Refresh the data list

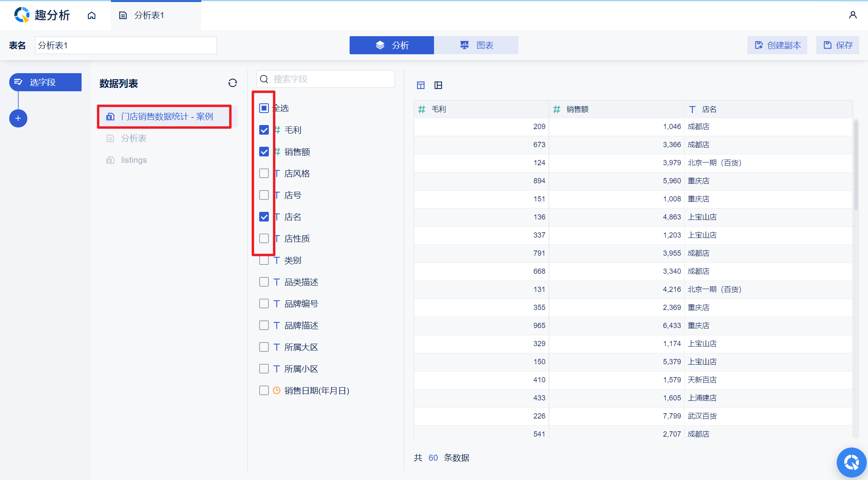(x=233, y=83)
